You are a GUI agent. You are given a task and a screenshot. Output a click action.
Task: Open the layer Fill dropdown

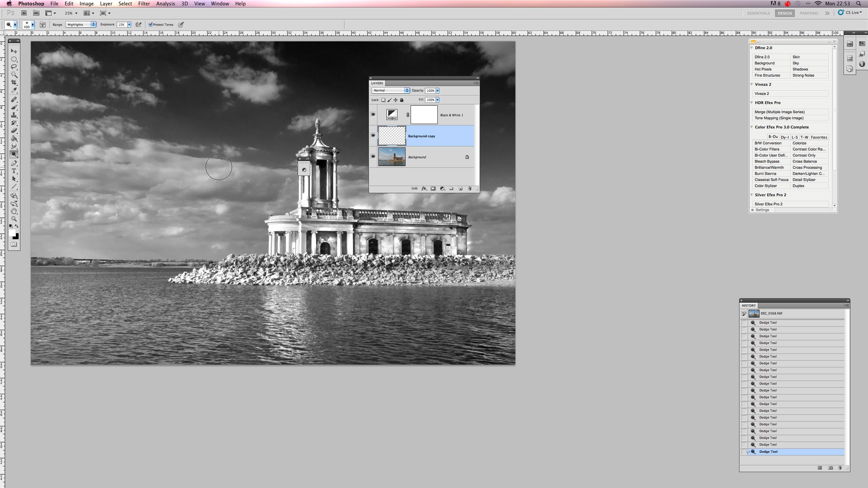point(437,100)
